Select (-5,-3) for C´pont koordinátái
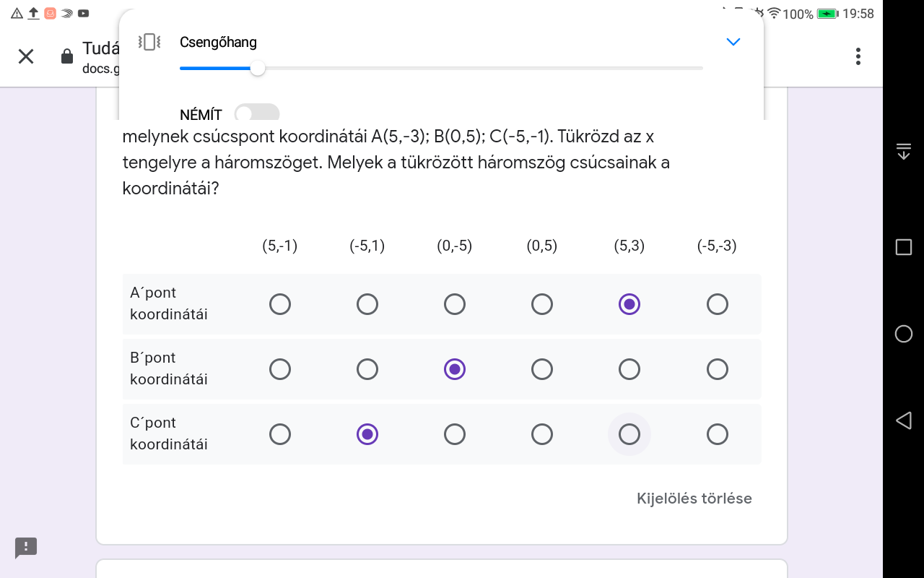 coord(717,434)
